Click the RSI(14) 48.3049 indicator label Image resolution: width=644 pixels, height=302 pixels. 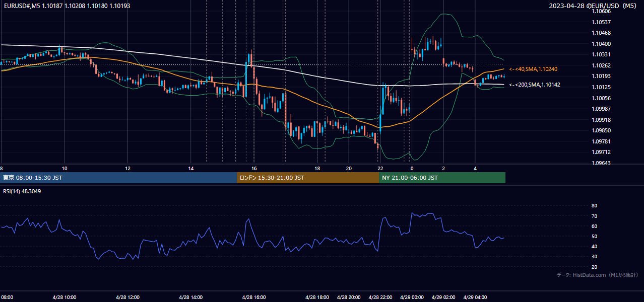click(22, 191)
